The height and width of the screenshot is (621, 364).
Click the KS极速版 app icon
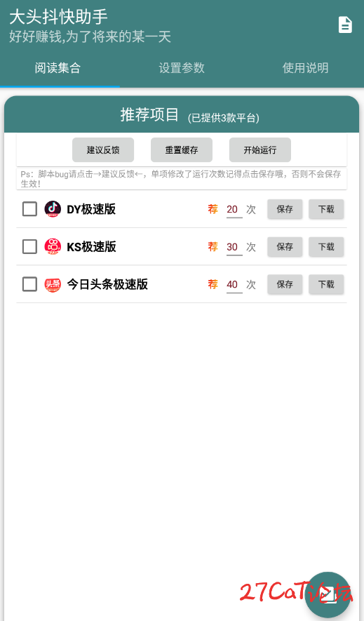click(53, 247)
